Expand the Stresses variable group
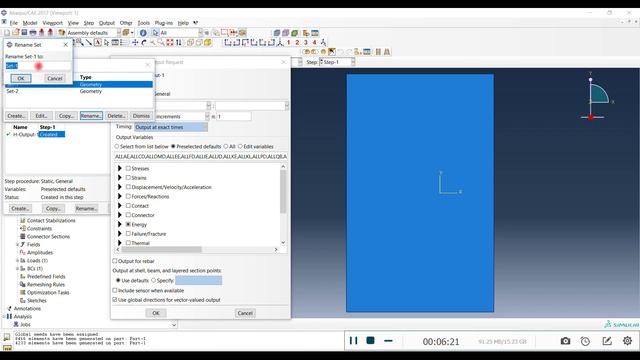This screenshot has width=640, height=360. tap(120, 168)
